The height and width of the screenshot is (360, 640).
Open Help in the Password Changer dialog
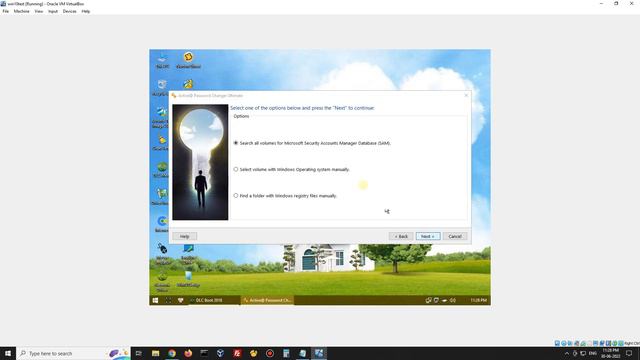click(x=184, y=236)
